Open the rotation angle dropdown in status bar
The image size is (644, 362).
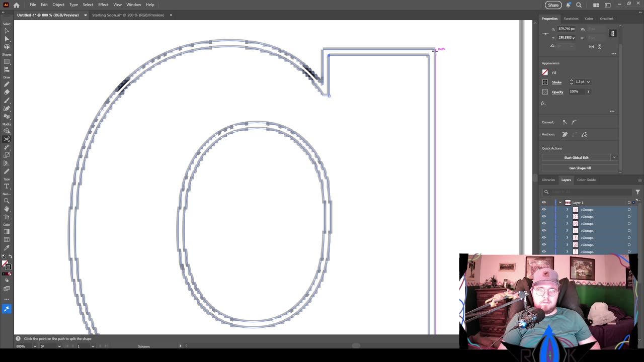click(59, 346)
